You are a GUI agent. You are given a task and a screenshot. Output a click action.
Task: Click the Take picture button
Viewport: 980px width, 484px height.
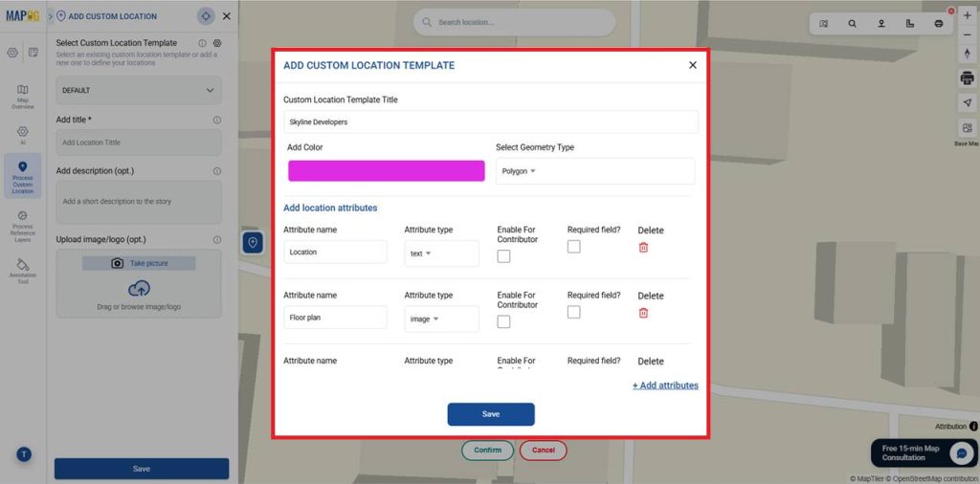point(139,264)
